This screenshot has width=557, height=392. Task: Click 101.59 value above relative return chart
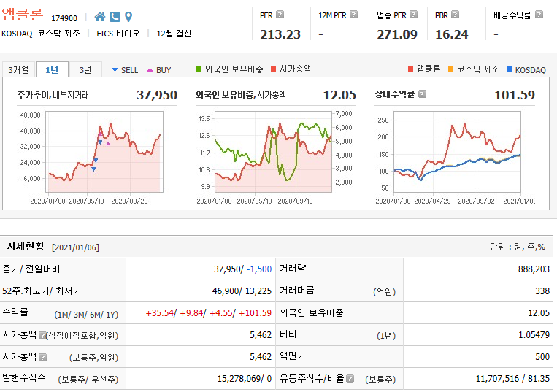coord(515,95)
